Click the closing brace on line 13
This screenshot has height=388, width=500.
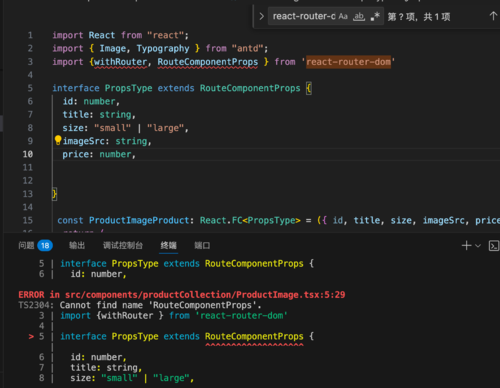(54, 194)
